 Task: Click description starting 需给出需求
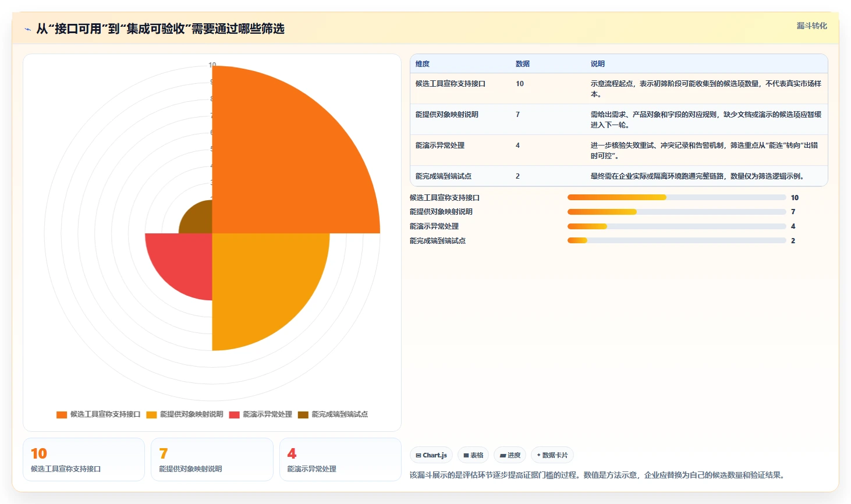click(x=706, y=120)
